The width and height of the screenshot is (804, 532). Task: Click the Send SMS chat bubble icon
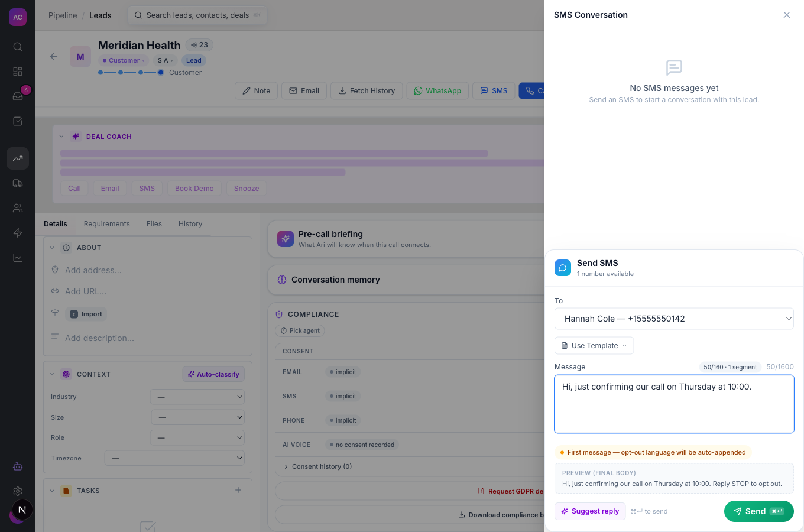pyautogui.click(x=563, y=268)
